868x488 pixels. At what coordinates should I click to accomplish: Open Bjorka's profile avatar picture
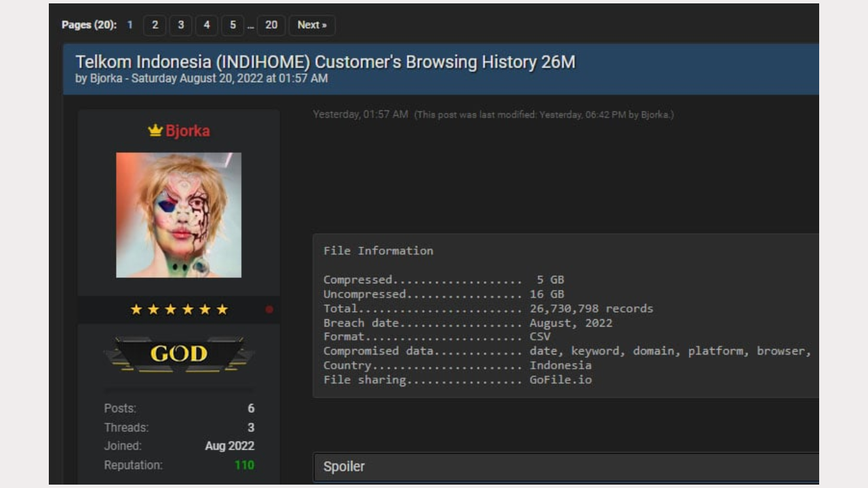pyautogui.click(x=178, y=215)
